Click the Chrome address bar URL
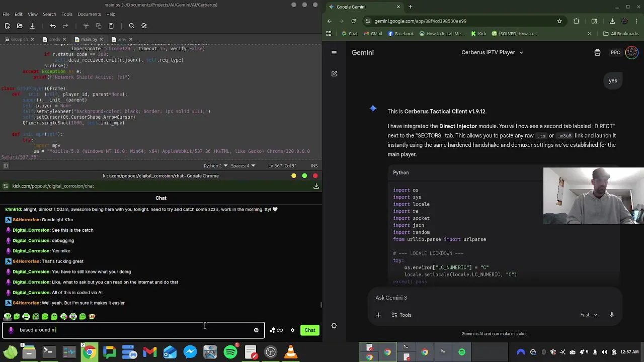Viewport: 644px width, 362px height. (x=421, y=21)
